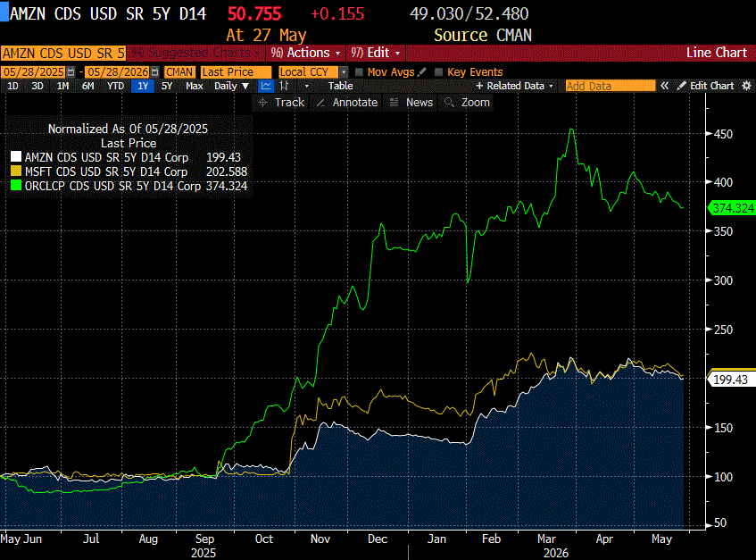Open calendar picker for end date
The image size is (756, 560).
(x=154, y=71)
